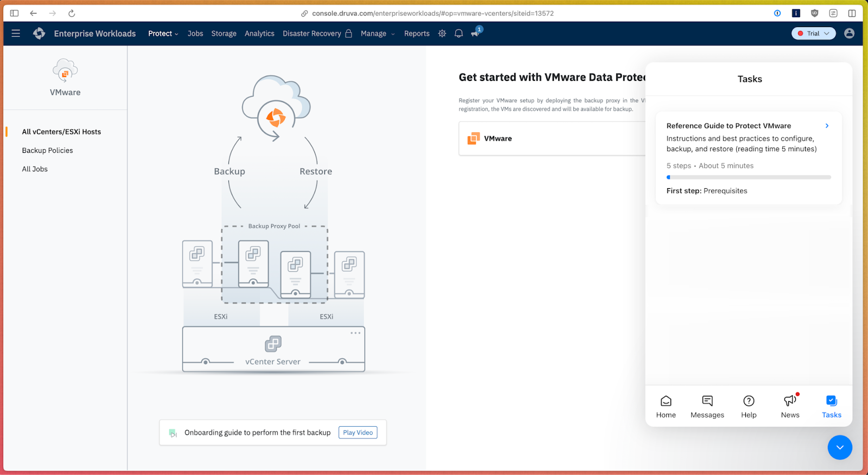Go to Home in the widget panel

coord(666,407)
